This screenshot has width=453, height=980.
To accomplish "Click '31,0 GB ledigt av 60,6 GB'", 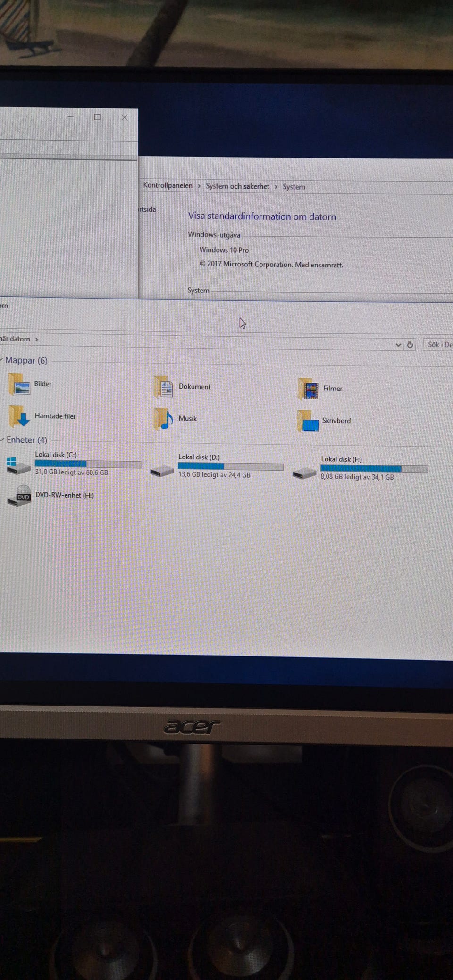I will click(71, 473).
